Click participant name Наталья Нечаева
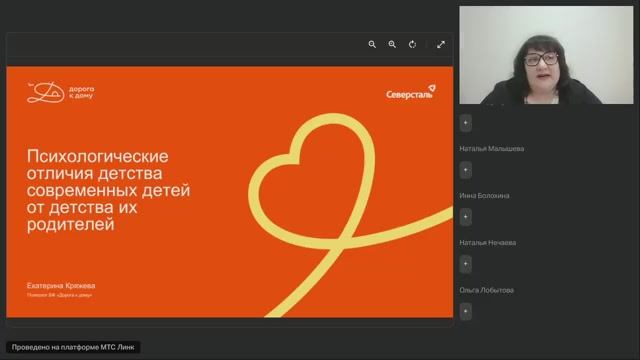The width and height of the screenshot is (640, 360). [x=488, y=242]
